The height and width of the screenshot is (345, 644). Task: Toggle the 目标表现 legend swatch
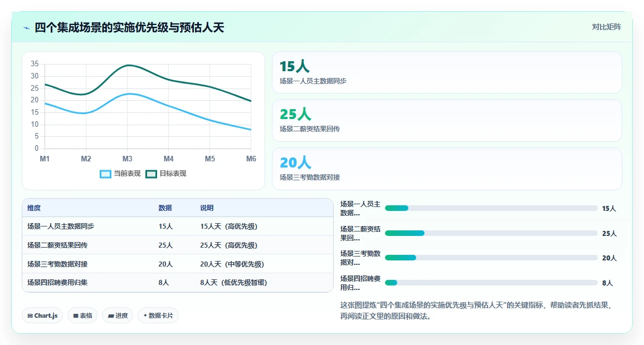pos(151,174)
